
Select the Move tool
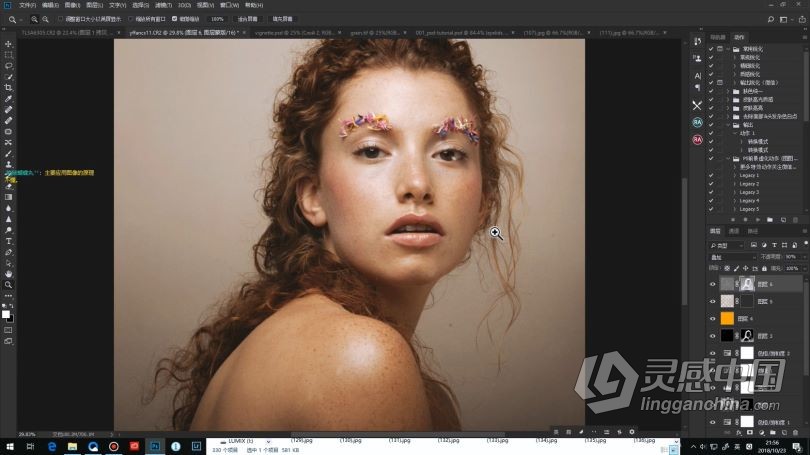9,44
